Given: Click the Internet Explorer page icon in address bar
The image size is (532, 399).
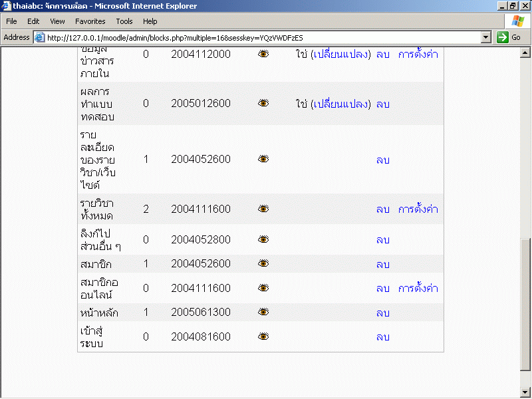Looking at the screenshot, I should click(x=39, y=38).
